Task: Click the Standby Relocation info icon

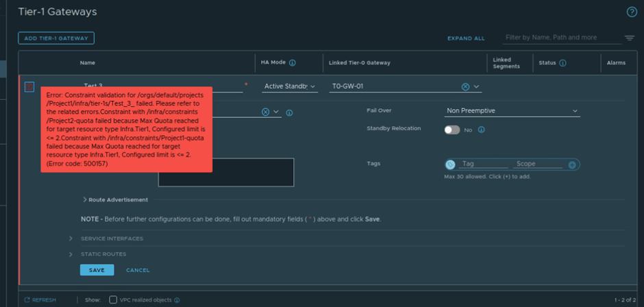Action: click(x=482, y=130)
